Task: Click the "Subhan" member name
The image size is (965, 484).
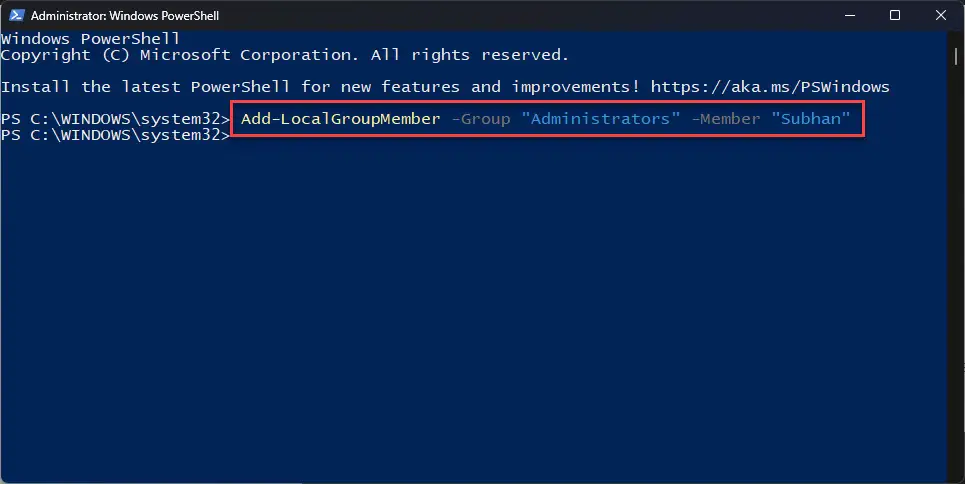Action: pyautogui.click(x=811, y=119)
